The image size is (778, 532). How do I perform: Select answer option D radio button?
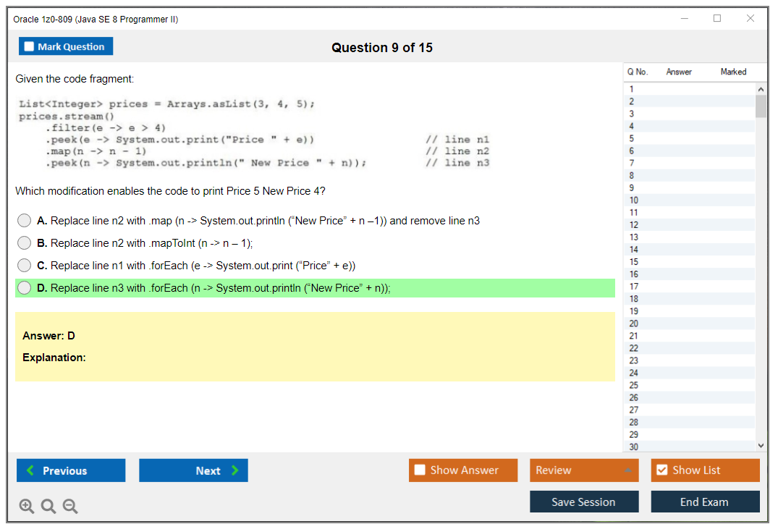[24, 288]
